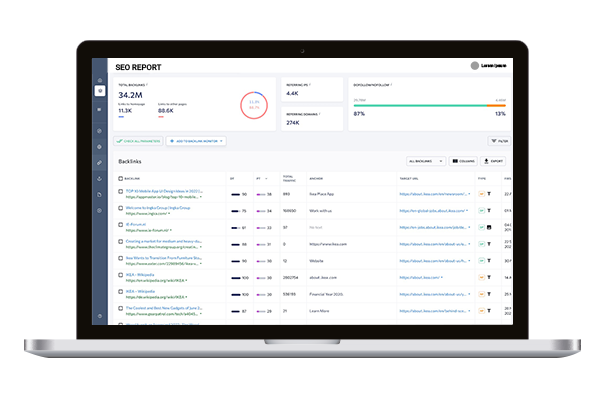Image resolution: width=600 pixels, height=400 pixels.
Task: Expand the All Backlinks dropdown
Action: (425, 160)
